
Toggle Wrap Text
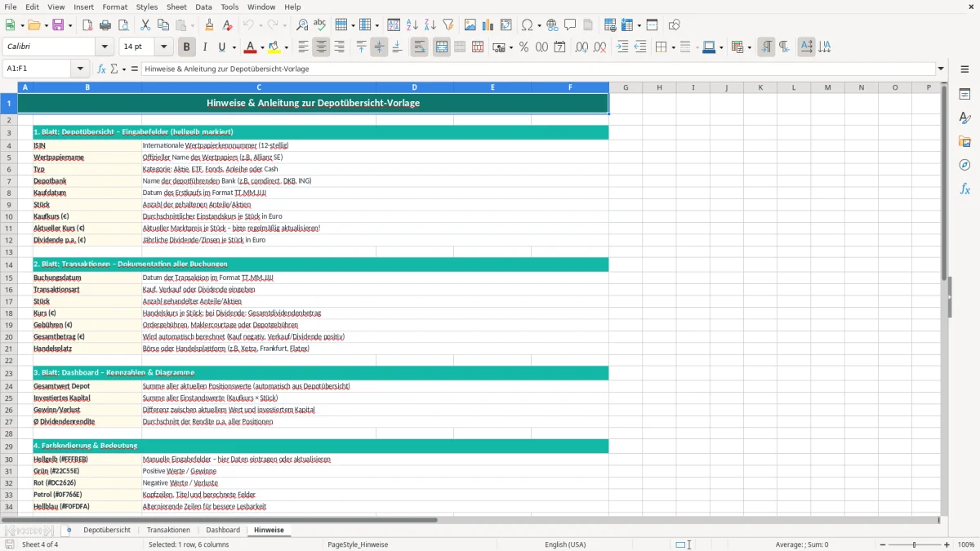(420, 47)
